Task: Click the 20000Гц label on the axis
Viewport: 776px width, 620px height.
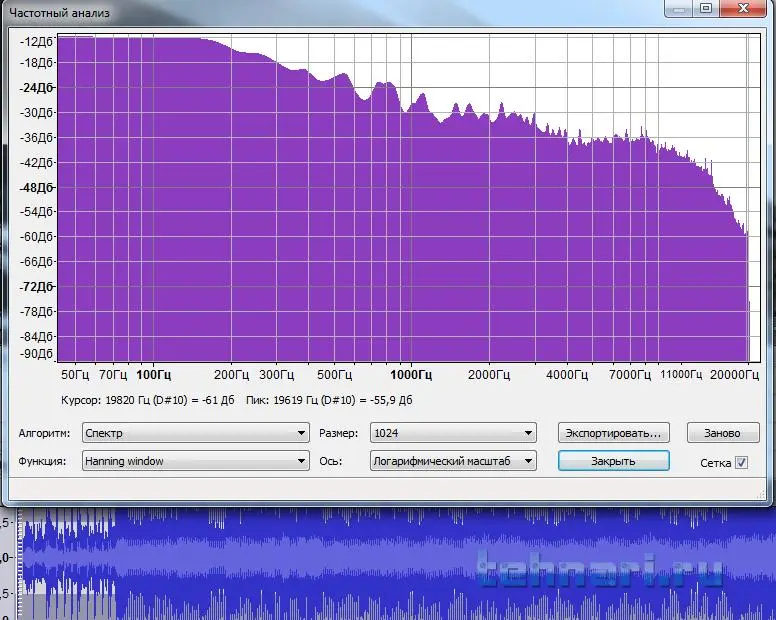Action: click(x=735, y=375)
